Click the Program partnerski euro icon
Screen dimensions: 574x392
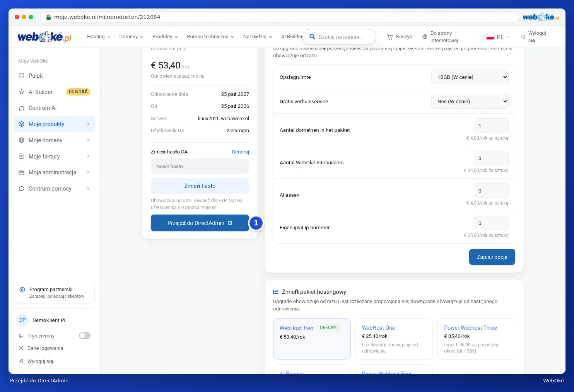click(22, 290)
